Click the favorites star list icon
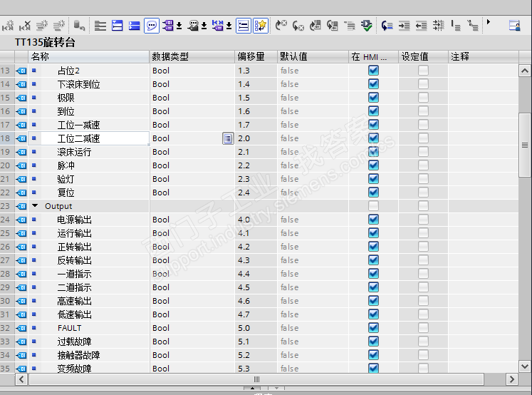The width and height of the screenshot is (532, 395). click(261, 26)
